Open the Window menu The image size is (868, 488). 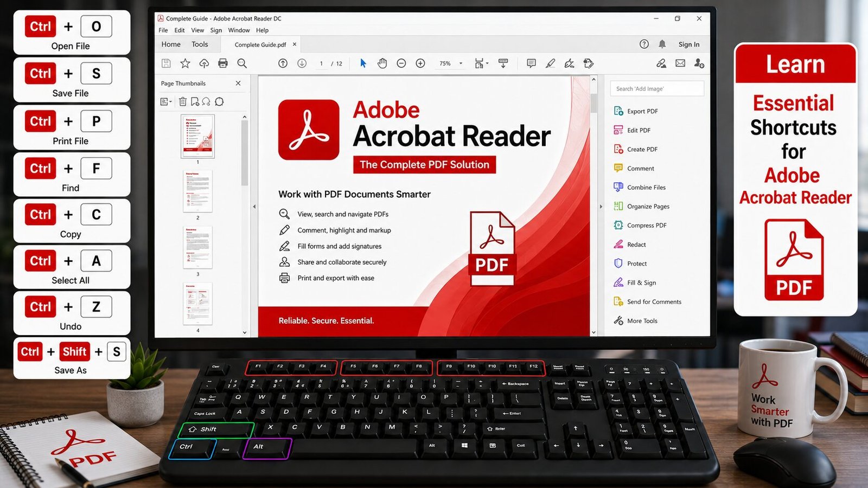(x=239, y=30)
